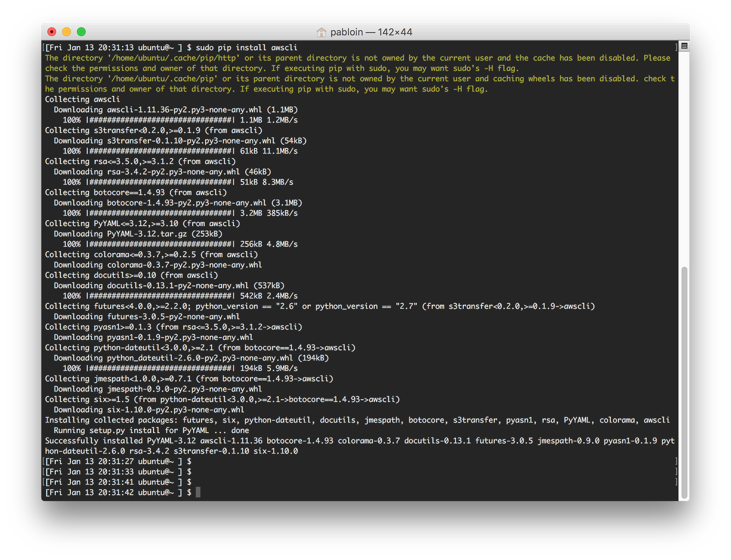Screen dimensions: 731x560
Task: Click the '256kB 4.8MB/s' progress line
Action: (x=180, y=244)
